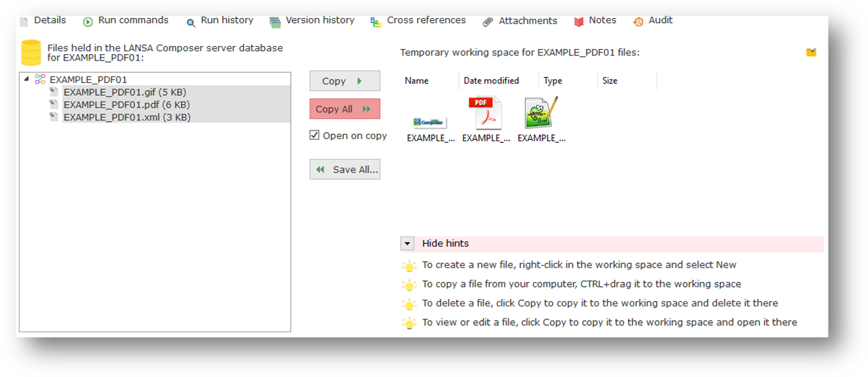Screen dimensions: 868x377
Task: Click the icon beside EXAMPLE_PDF01.gif
Action: 54,92
